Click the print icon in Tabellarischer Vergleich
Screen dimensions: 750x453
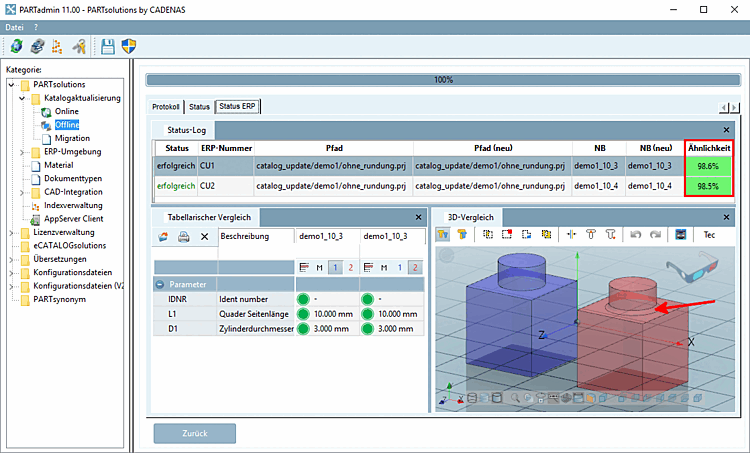[x=183, y=237]
